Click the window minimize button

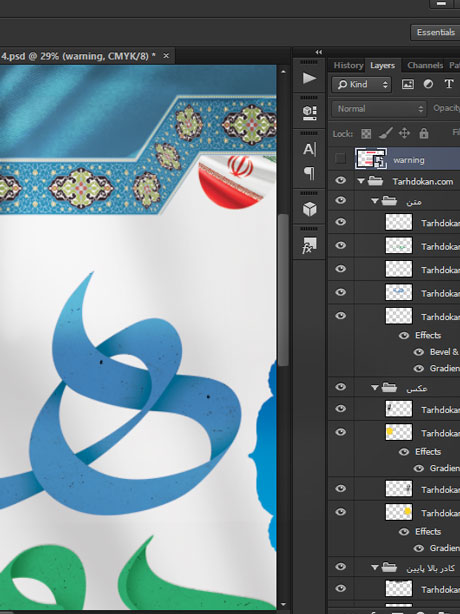441,4
